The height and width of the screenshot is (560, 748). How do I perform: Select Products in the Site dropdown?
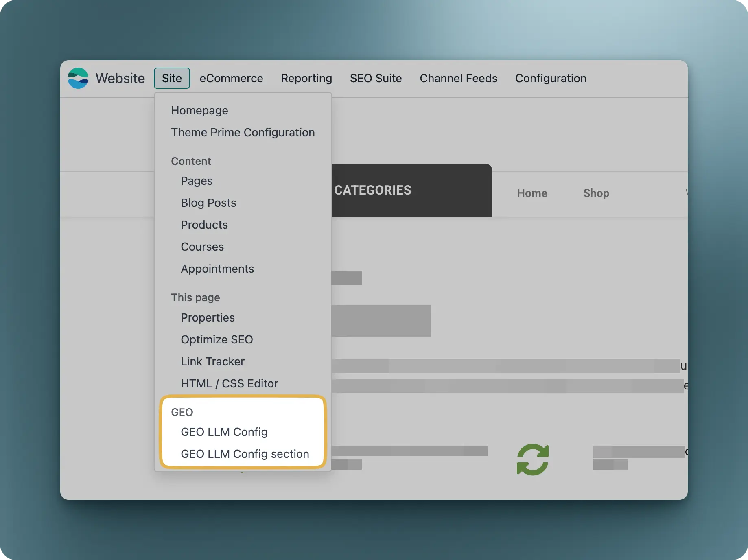tap(204, 225)
